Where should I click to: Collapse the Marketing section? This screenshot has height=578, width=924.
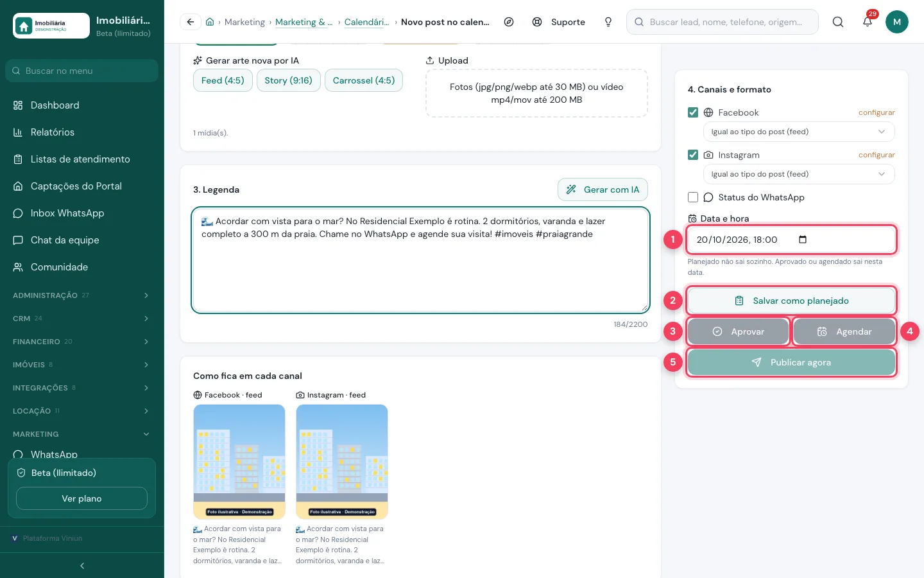82,434
